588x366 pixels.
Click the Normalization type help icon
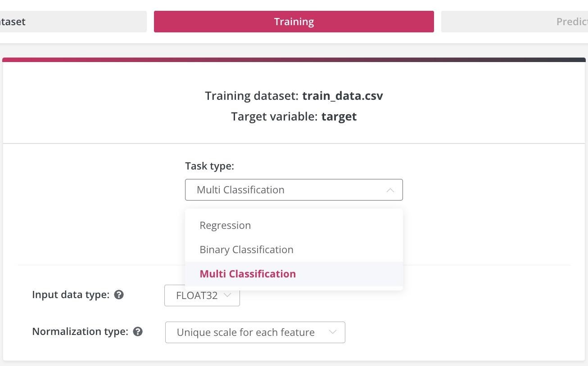[138, 332]
